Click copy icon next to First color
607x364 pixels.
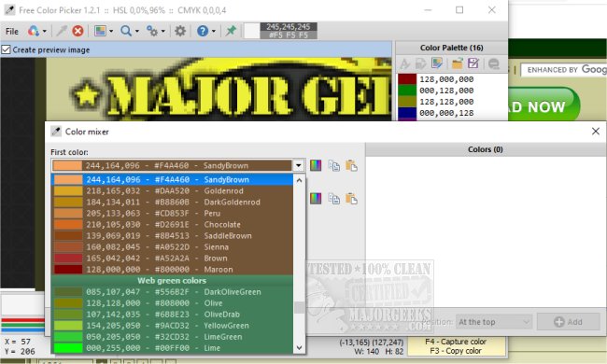point(333,165)
